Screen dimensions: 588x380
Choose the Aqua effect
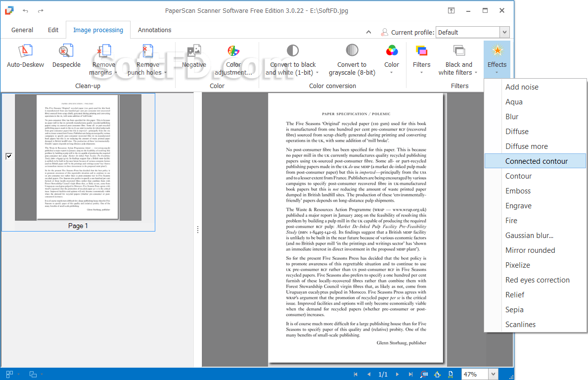536,101
